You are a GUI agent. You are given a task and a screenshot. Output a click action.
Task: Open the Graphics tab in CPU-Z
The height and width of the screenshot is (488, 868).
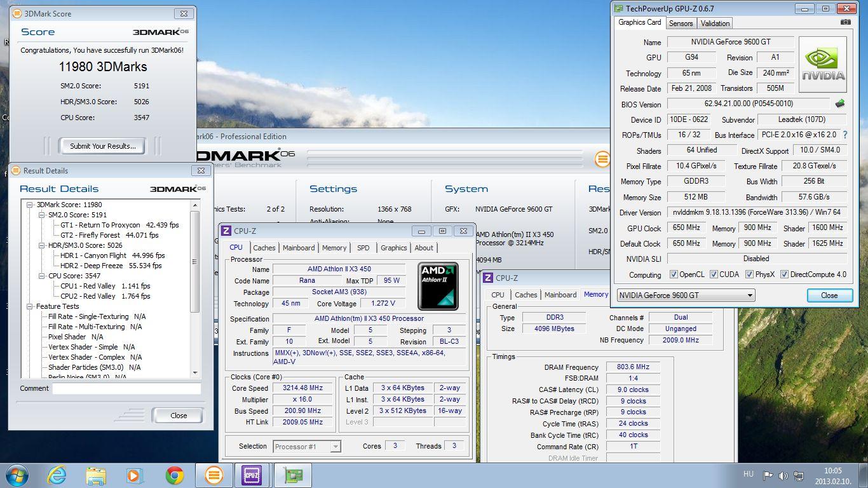393,248
